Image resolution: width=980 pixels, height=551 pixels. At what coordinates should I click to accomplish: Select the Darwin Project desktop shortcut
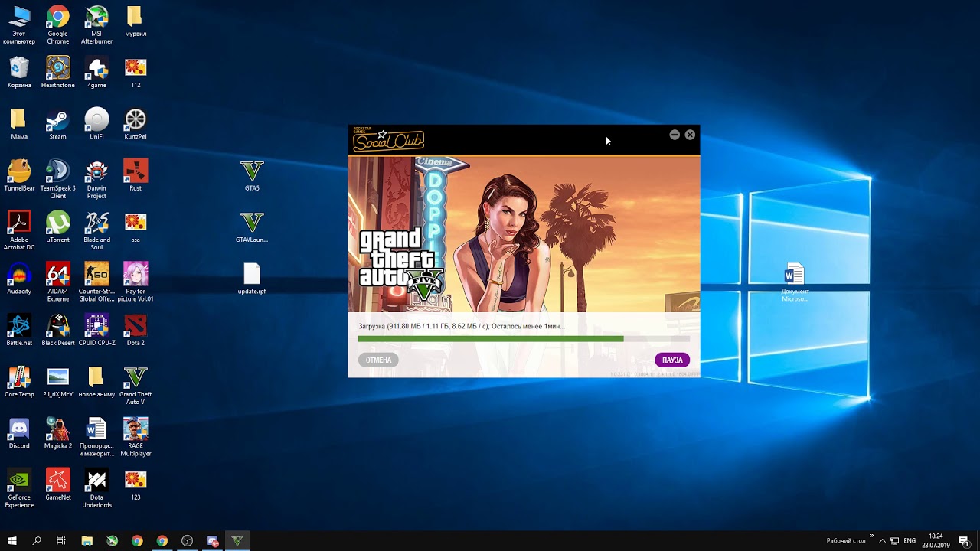96,179
